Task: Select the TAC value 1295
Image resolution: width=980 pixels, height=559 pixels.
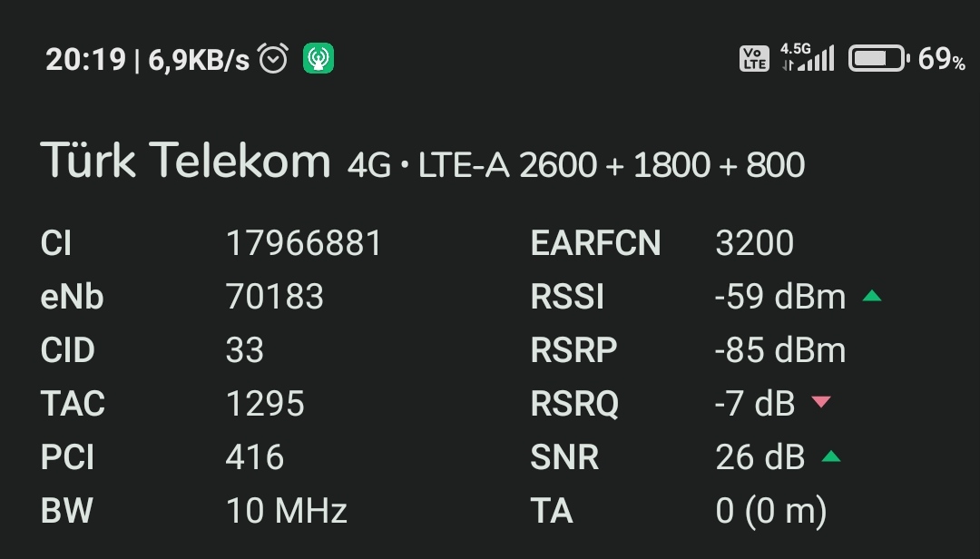Action: (265, 404)
